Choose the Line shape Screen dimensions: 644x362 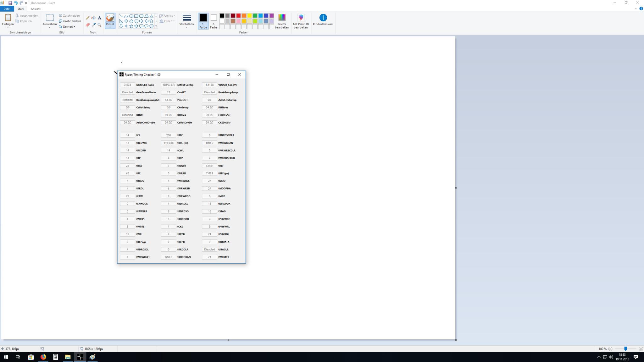pyautogui.click(x=121, y=16)
